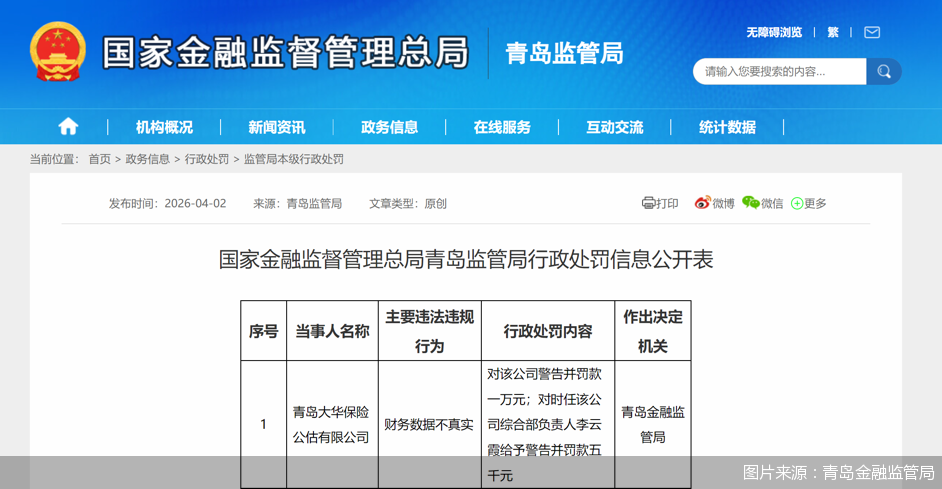
Task: Click the 行政处罚 breadcrumb link
Action: click(207, 159)
